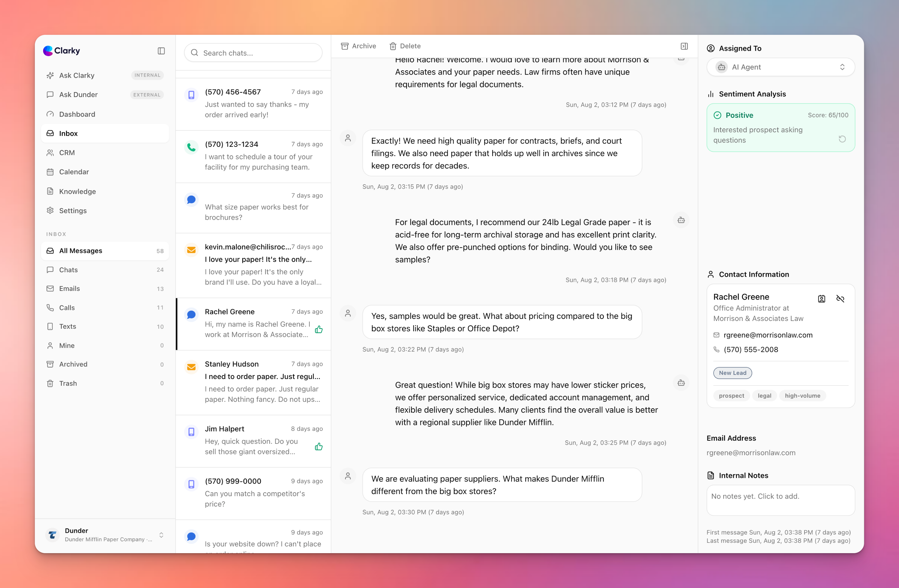Unlink the contact from this conversation

pyautogui.click(x=840, y=299)
